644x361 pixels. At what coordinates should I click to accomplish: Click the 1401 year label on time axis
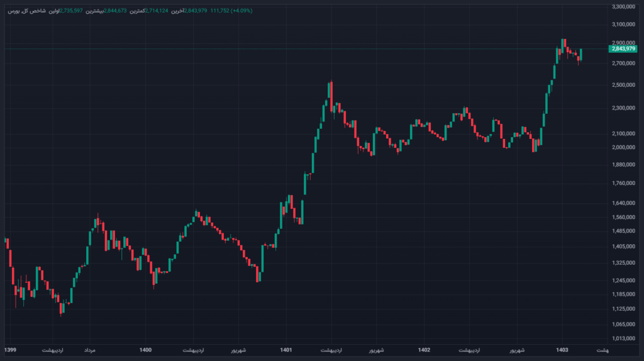click(x=286, y=350)
